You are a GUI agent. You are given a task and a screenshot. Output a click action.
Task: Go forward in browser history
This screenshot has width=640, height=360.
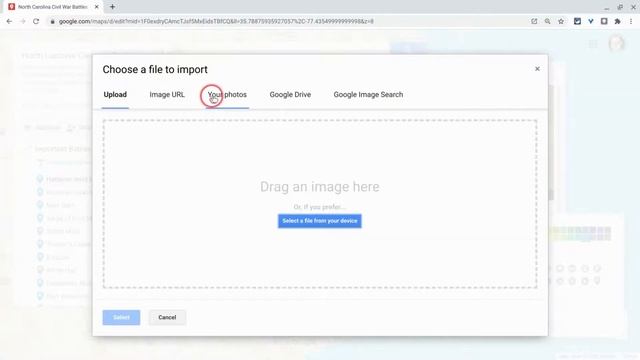click(22, 21)
